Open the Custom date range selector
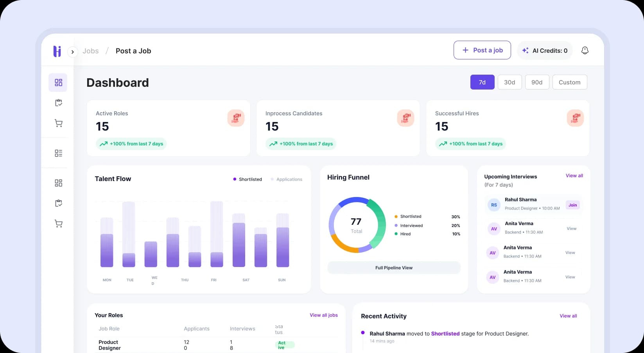 click(569, 82)
